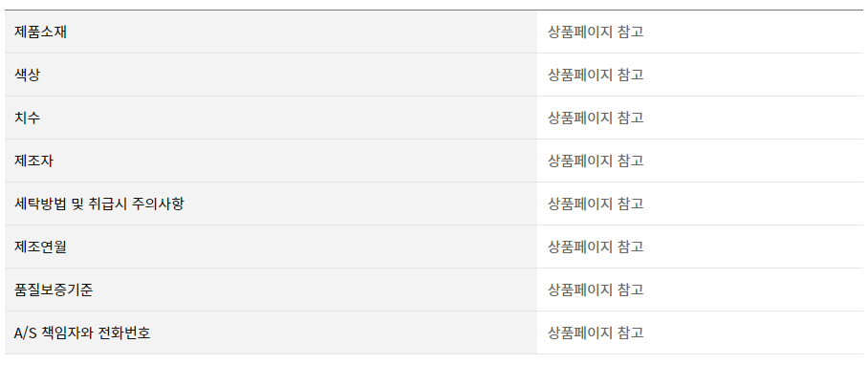Viewport: 868px width, 365px height.
Task: Click the 품질보증기준 label
Action: [54, 290]
